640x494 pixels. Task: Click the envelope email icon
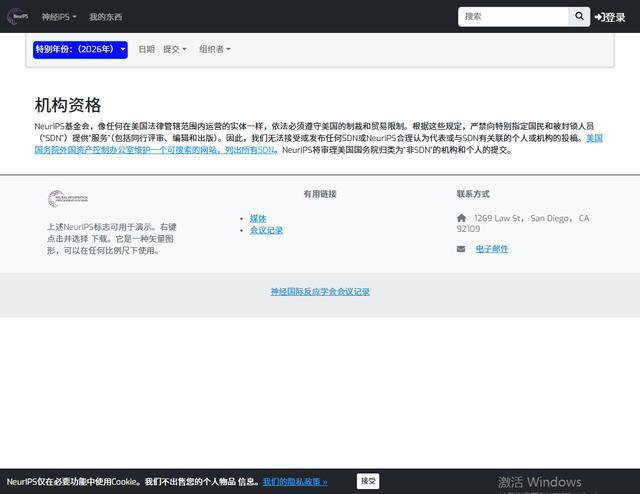[x=461, y=249]
